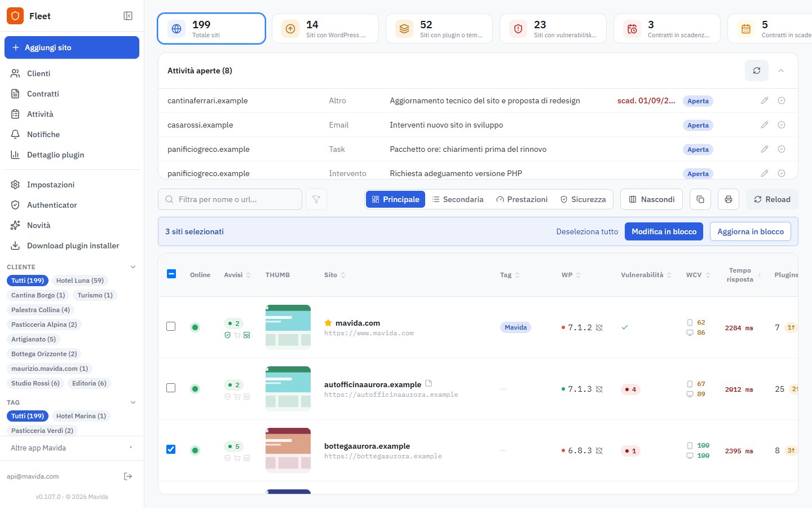Viewport: 812px width, 508px height.
Task: Uncheck the bottegaaurora.example row checkbox
Action: click(x=171, y=449)
